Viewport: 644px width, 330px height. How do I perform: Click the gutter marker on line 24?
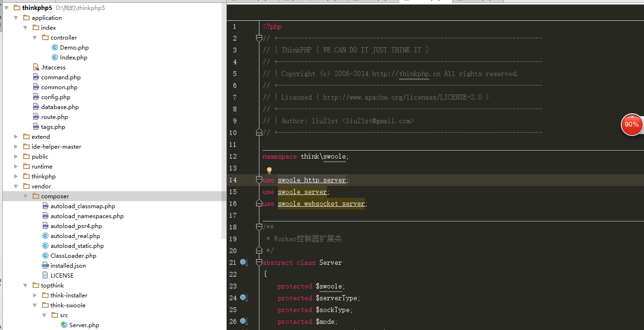pyautogui.click(x=243, y=297)
